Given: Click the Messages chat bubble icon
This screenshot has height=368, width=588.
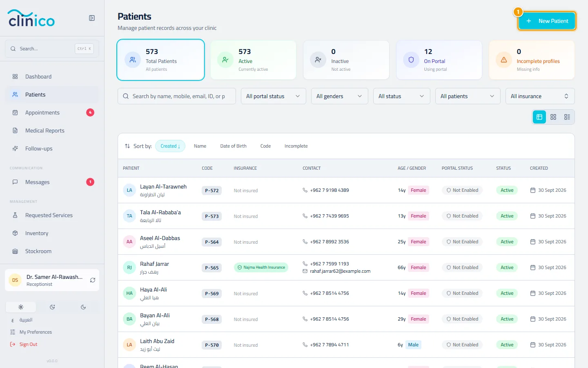Looking at the screenshot, I should tap(15, 182).
